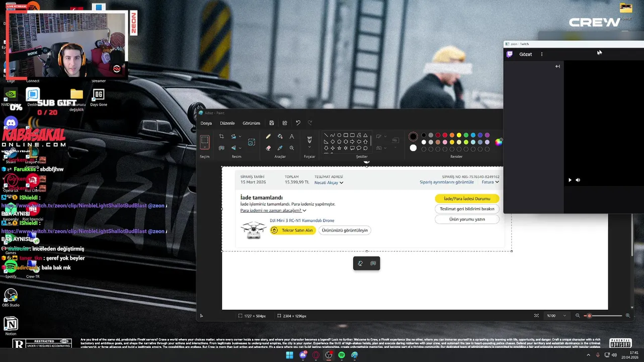Click the zoom out minus icon
The height and width of the screenshot is (362, 644).
pyautogui.click(x=578, y=316)
